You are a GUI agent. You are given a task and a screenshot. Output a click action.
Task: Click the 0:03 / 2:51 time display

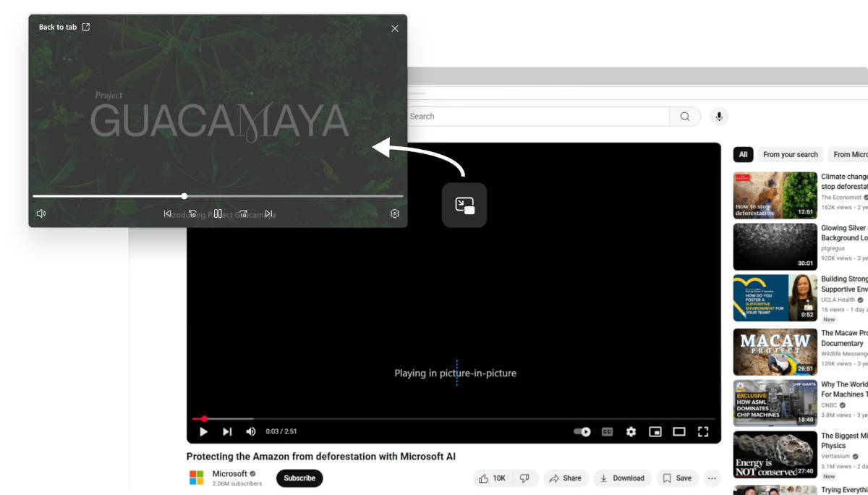click(281, 431)
